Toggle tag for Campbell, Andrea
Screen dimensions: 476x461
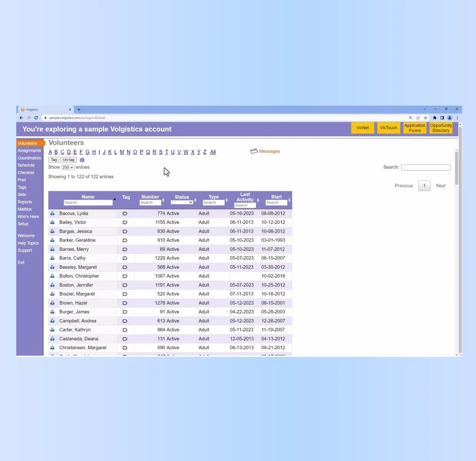point(125,321)
